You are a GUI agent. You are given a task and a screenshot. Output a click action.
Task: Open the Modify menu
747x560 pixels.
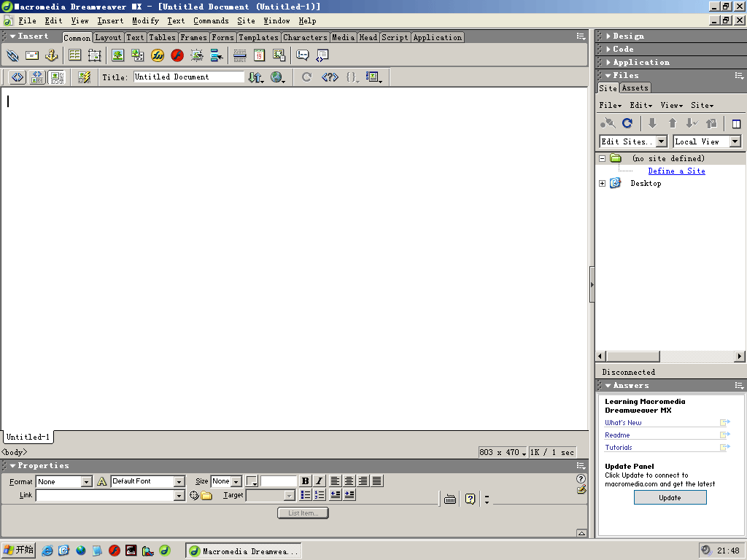[x=145, y=21]
